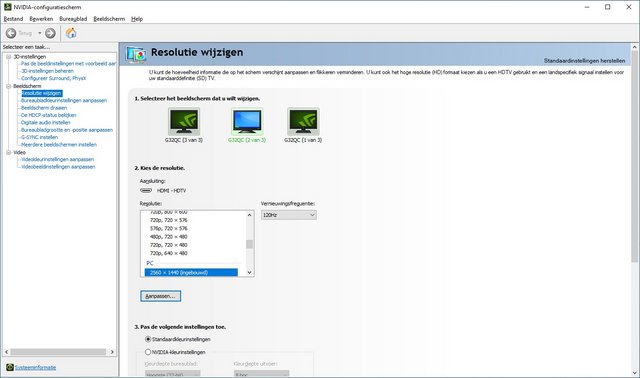Image resolution: width=640 pixels, height=378 pixels.
Task: Click Standaardinstellingen herstellen link
Action: pos(584,60)
